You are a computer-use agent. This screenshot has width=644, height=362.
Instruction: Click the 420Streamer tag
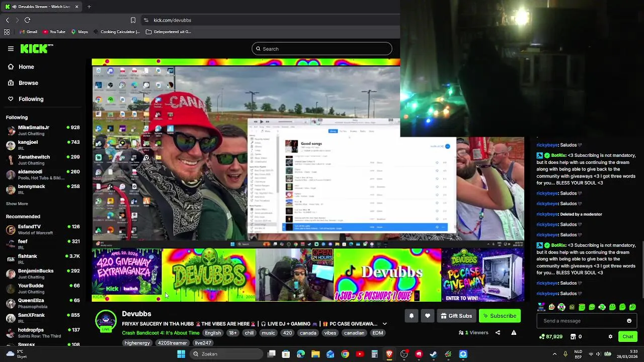(x=172, y=343)
